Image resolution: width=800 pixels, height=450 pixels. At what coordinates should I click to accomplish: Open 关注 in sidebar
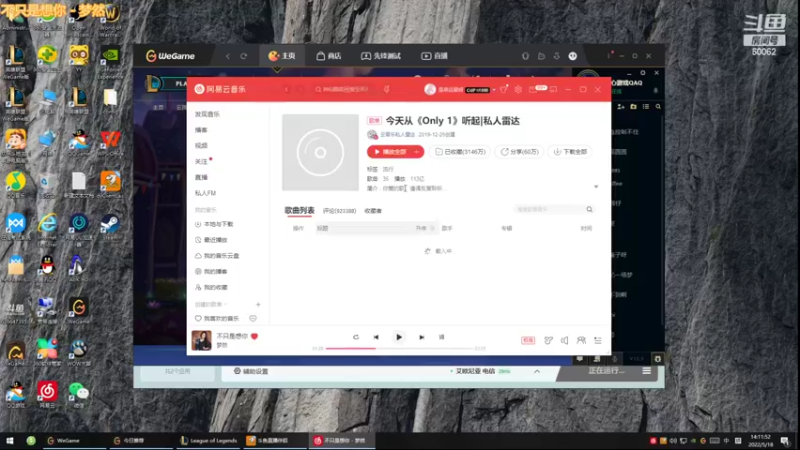click(x=201, y=161)
